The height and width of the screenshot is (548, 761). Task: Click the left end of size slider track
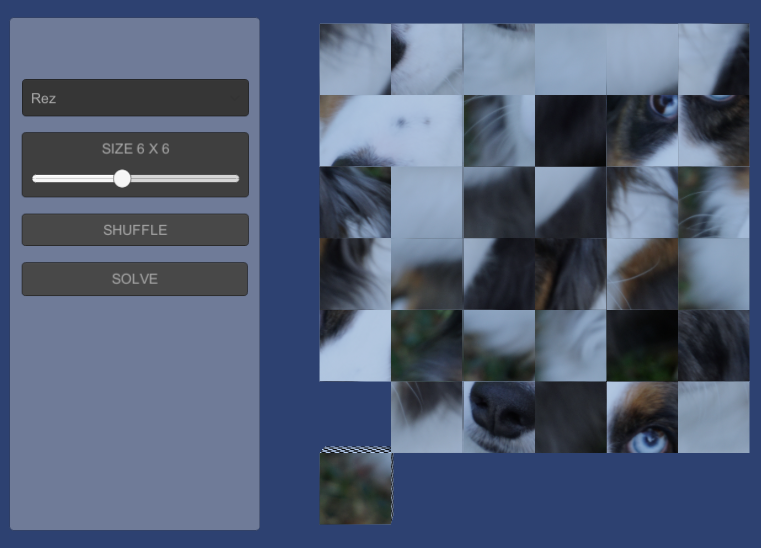34,179
